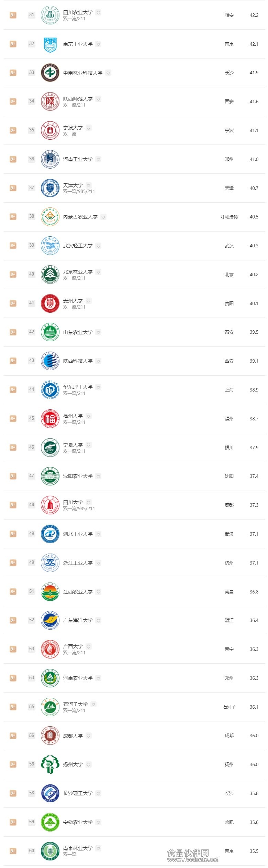The width and height of the screenshot is (268, 868).
Task: Toggle favorite heart next to 南京工业大学
Action: pyautogui.click(x=99, y=44)
